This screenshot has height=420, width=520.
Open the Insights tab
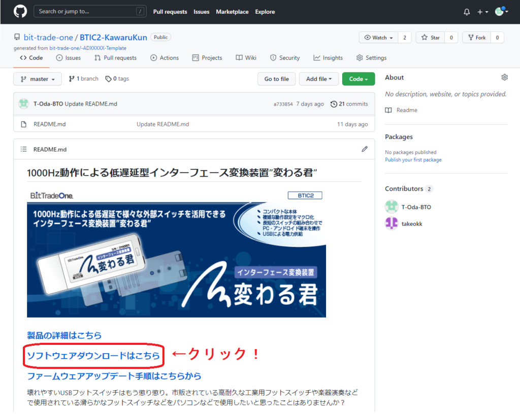coord(328,58)
